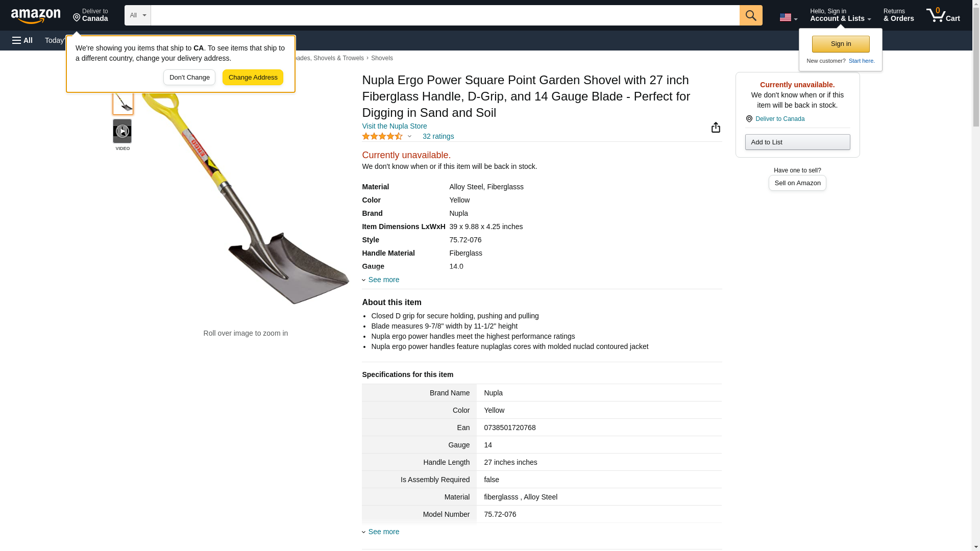Open the All hamburger menu
The width and height of the screenshot is (980, 551).
point(22,40)
